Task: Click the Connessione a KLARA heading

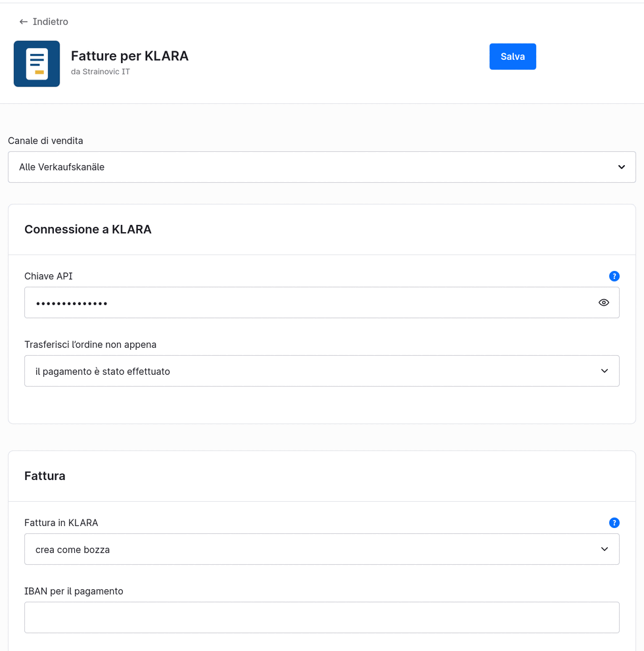Action: pyautogui.click(x=88, y=229)
